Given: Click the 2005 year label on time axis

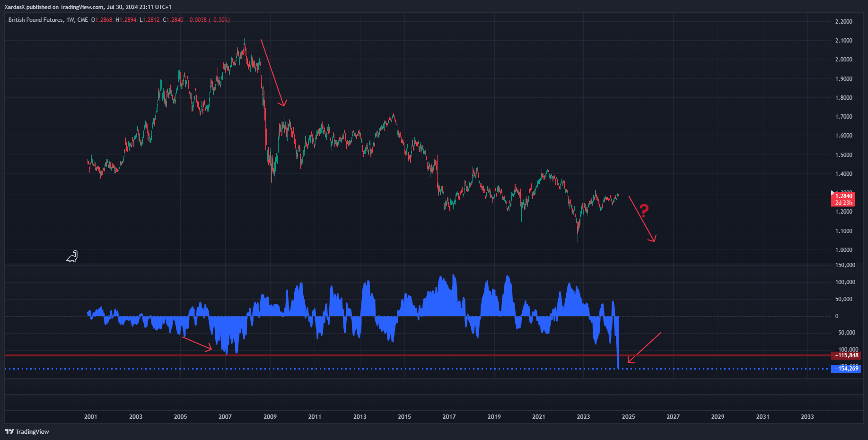Looking at the screenshot, I should click(180, 417).
